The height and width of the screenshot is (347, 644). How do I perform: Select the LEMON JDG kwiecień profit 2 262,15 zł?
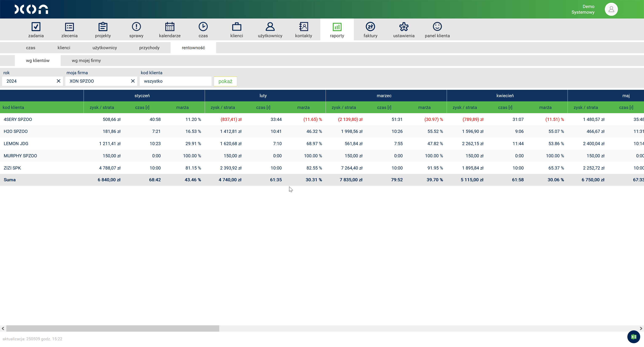[473, 144]
